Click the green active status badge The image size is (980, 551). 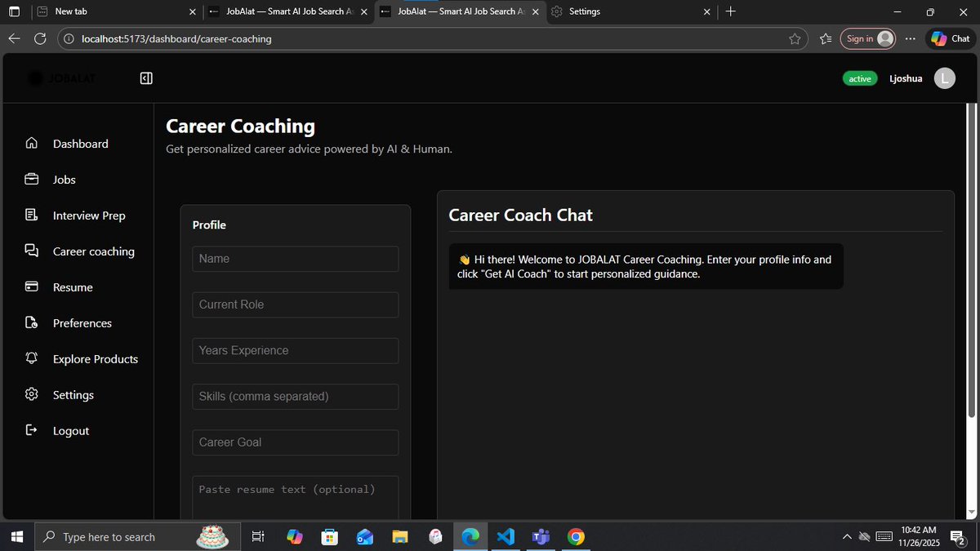[x=860, y=78]
